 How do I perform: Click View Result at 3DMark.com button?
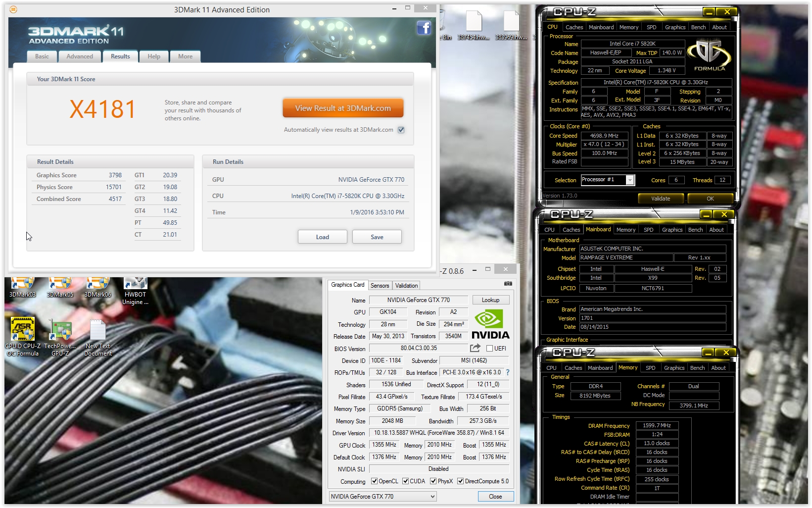click(x=343, y=108)
